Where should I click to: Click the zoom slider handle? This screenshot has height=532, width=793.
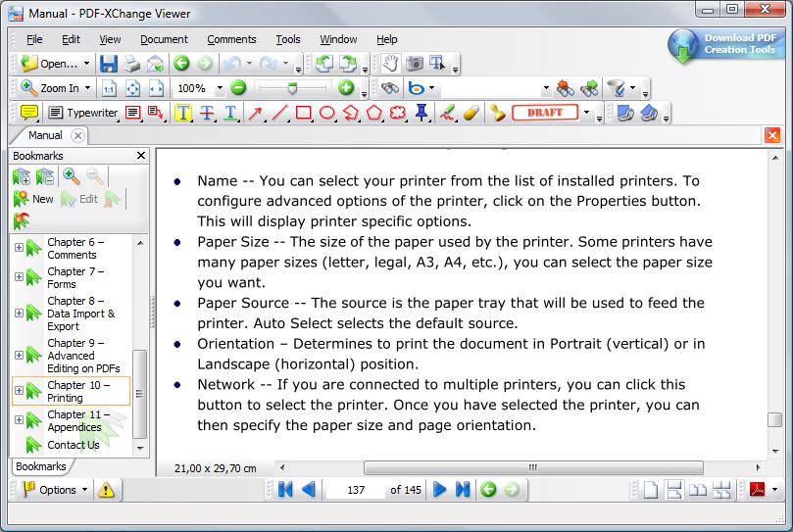(x=292, y=88)
